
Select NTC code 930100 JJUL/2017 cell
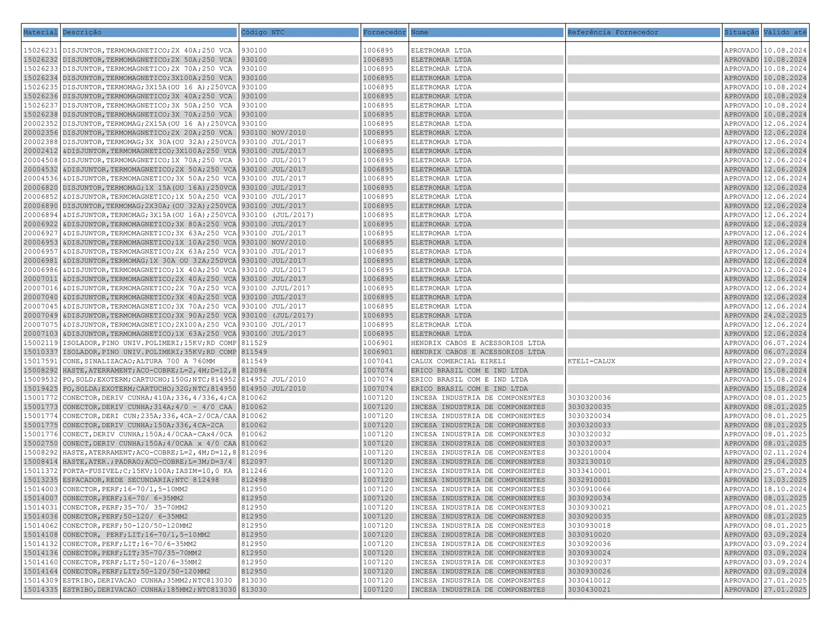click(x=276, y=289)
